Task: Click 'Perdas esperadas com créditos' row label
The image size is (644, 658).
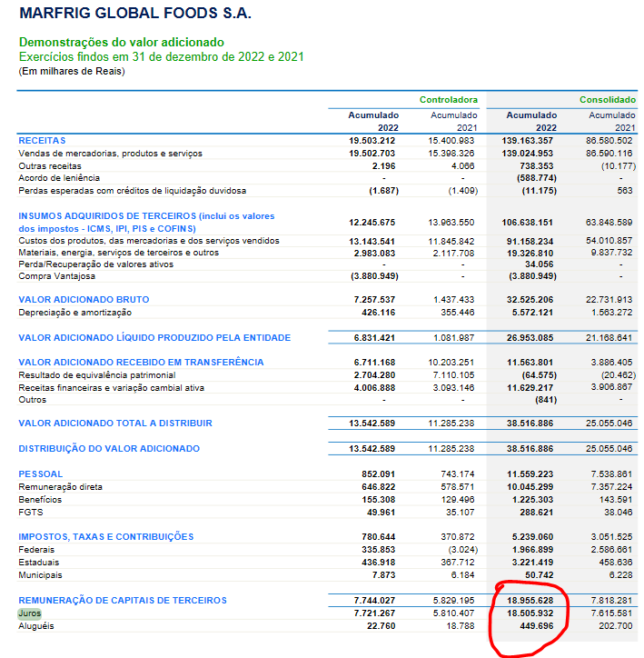Action: click(132, 191)
